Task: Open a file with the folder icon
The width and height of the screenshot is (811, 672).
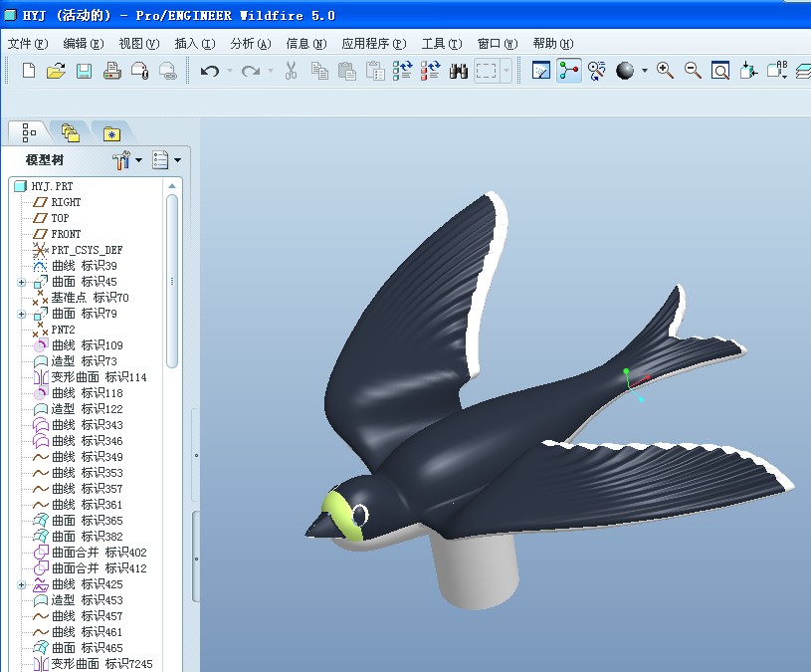Action: [56, 71]
